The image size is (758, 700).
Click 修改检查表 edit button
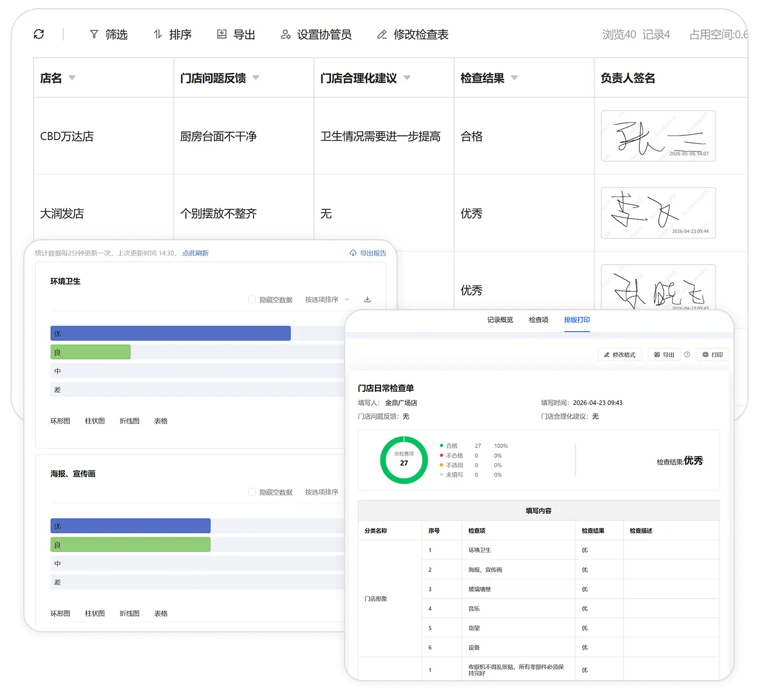pyautogui.click(x=413, y=34)
